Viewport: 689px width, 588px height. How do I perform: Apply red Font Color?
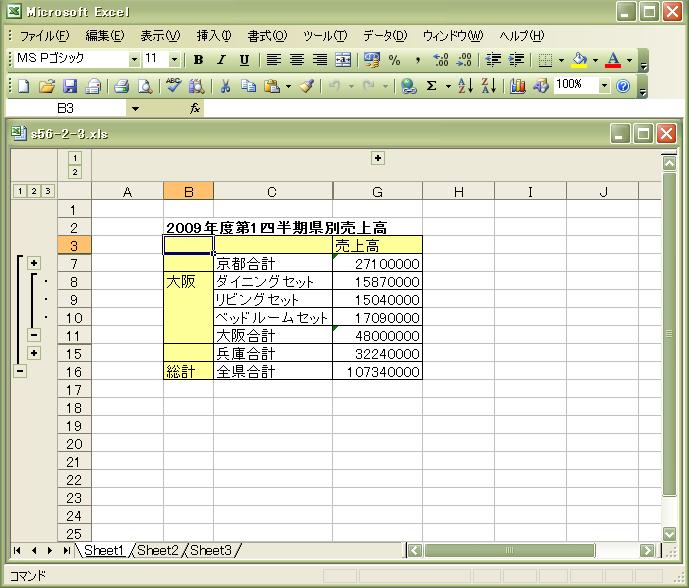[x=613, y=60]
